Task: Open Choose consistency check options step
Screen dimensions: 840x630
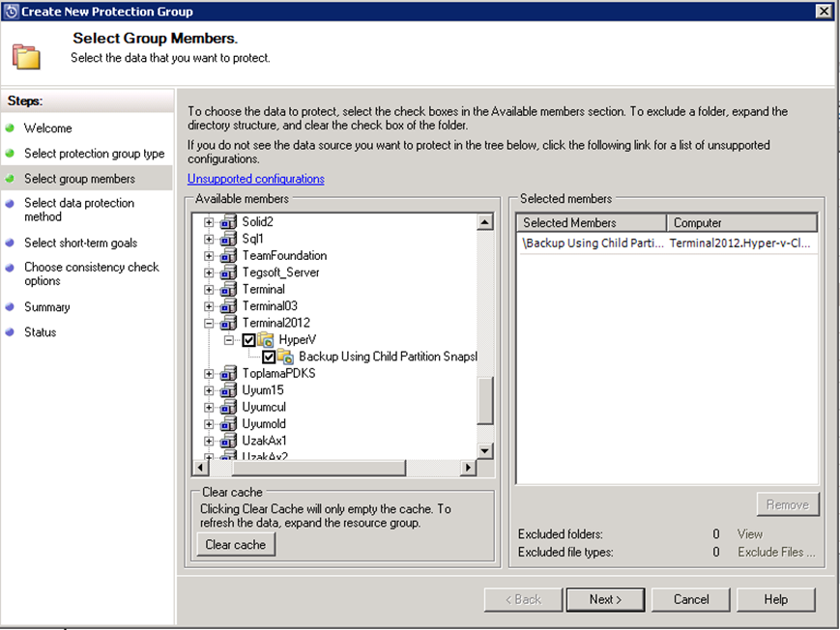Action: (92, 273)
